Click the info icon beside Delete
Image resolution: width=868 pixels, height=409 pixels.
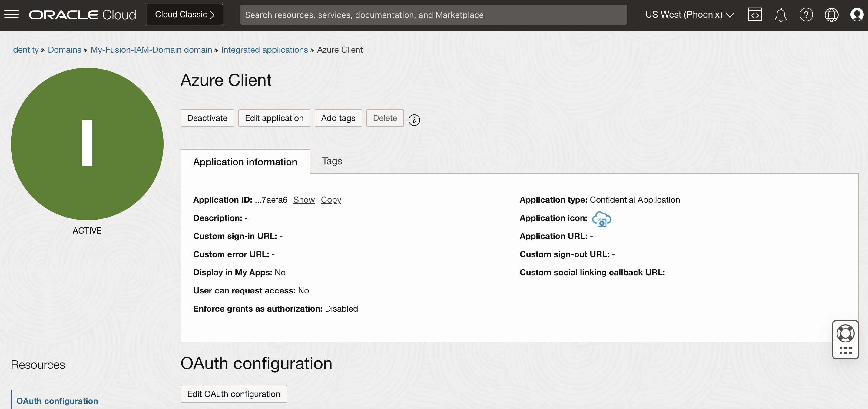tap(414, 120)
